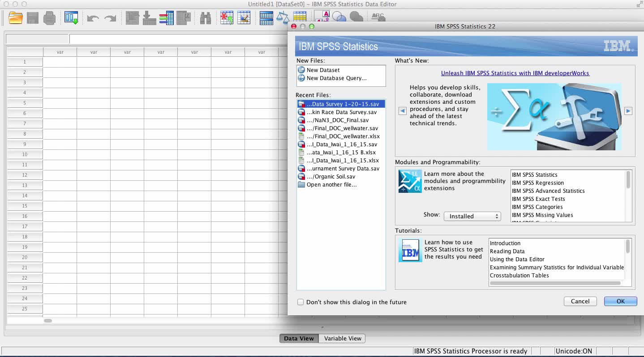The width and height of the screenshot is (644, 357).
Task: Select recent file l_Data_Iwai_1_16_15.xlsx
Action: click(341, 160)
